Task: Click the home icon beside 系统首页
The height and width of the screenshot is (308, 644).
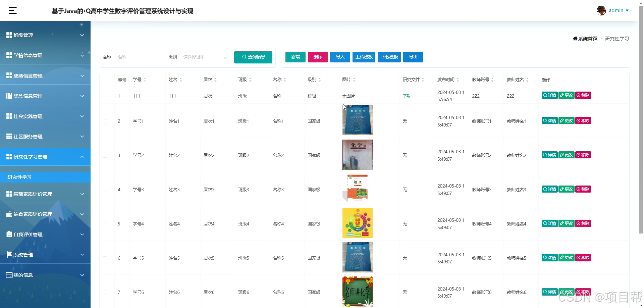Action: click(575, 39)
